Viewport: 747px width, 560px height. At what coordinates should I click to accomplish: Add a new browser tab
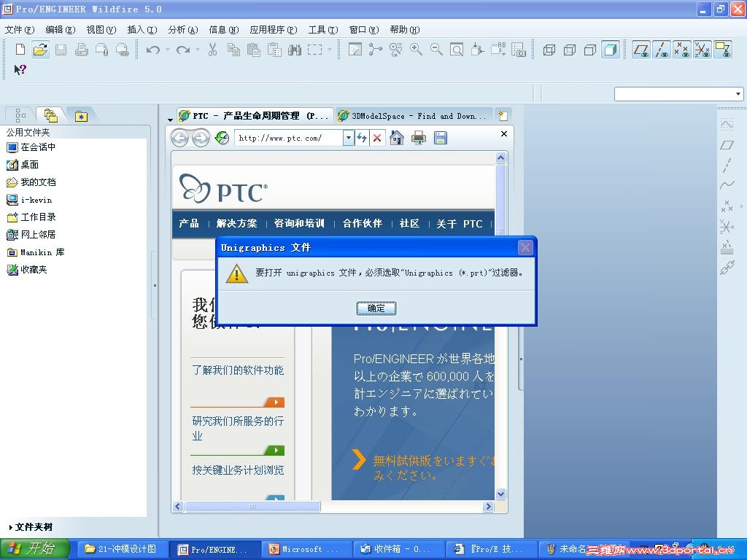click(503, 115)
